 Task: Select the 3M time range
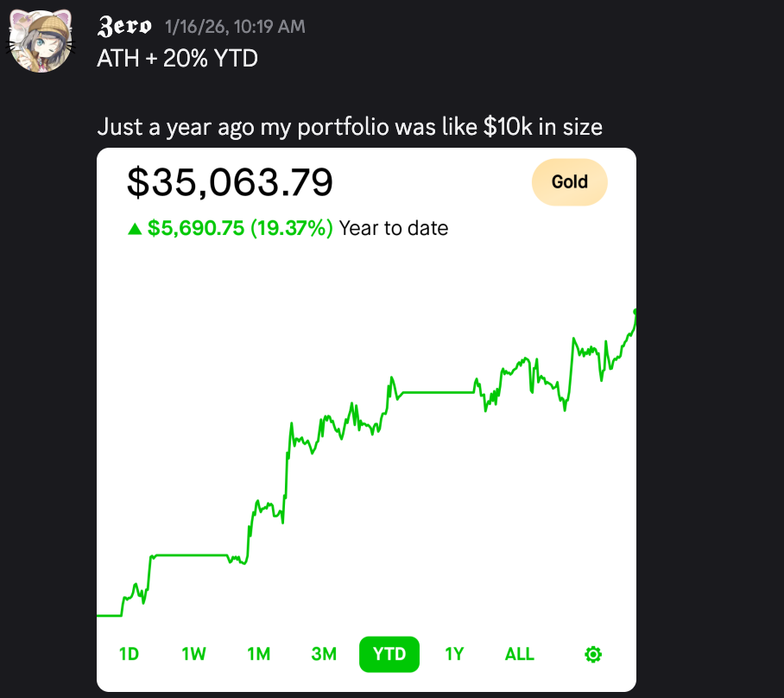point(324,654)
